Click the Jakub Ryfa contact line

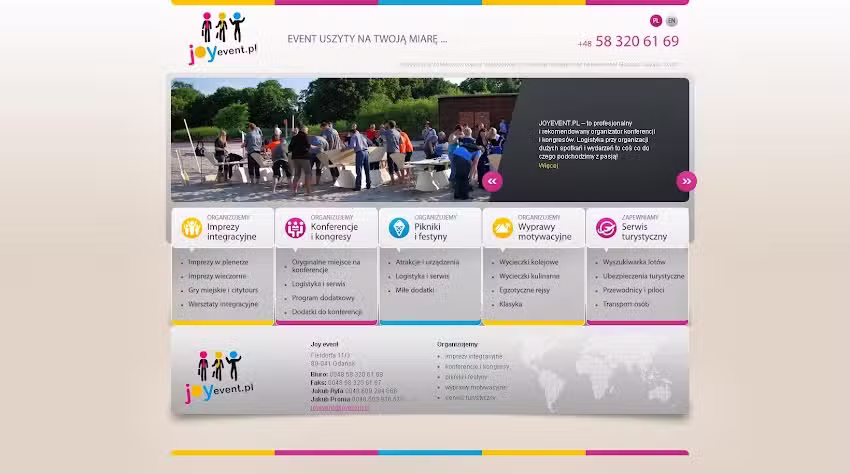coord(354,390)
